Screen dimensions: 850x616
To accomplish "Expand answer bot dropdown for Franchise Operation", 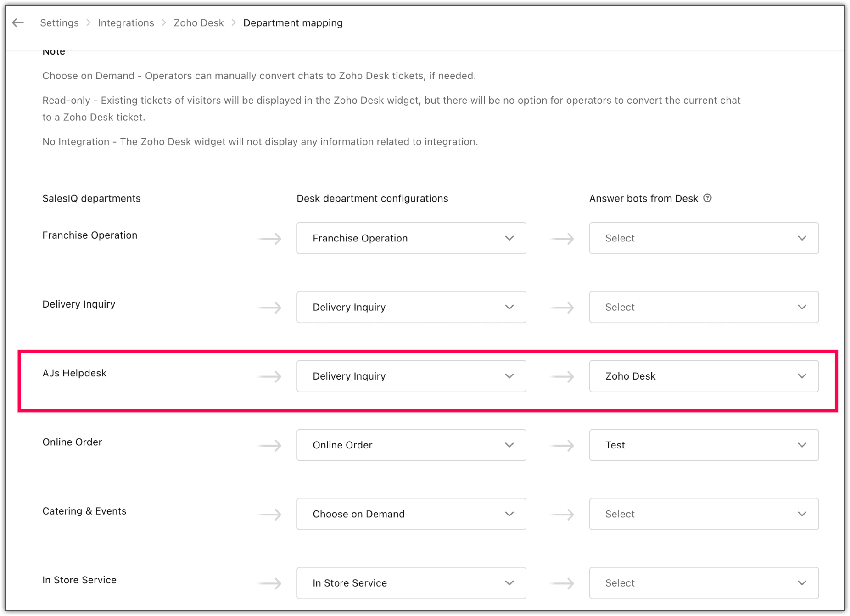I will 704,238.
